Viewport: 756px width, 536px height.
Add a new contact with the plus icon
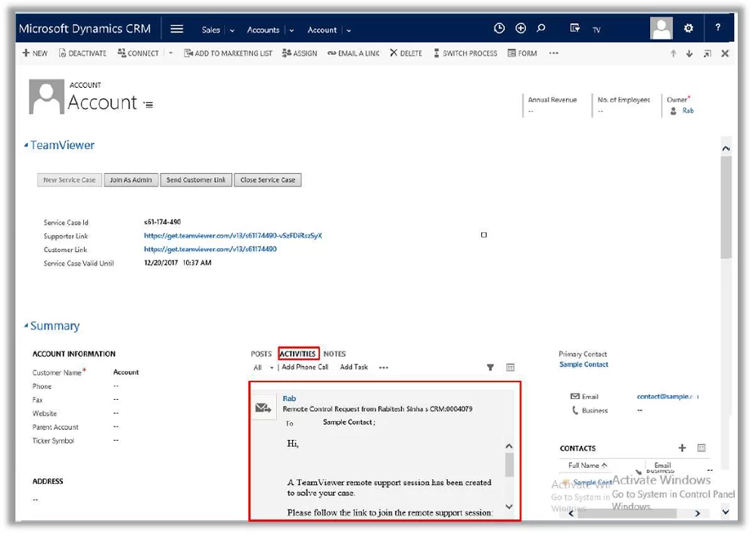[682, 447]
